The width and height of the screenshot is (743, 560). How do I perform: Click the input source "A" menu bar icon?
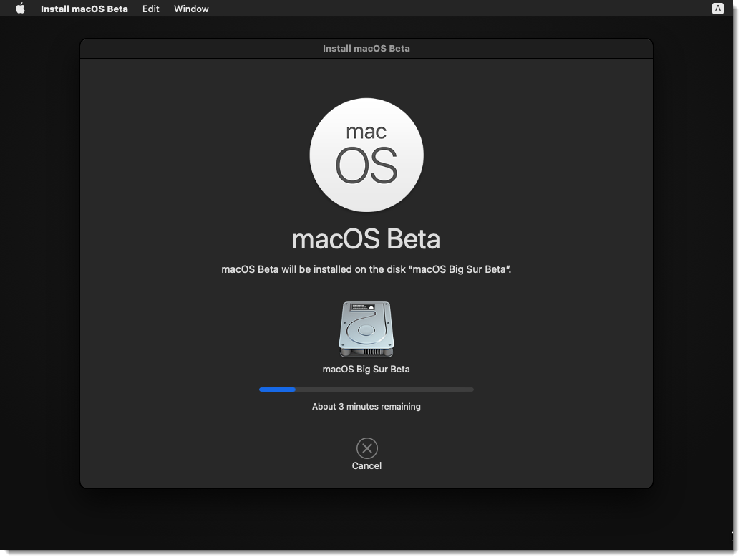[x=717, y=9]
